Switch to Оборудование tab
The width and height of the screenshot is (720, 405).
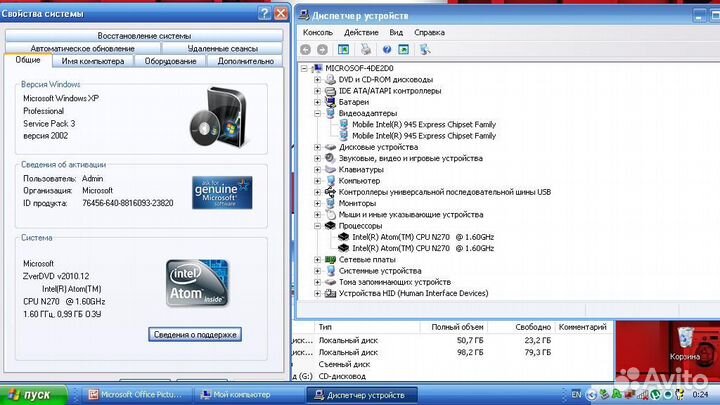click(170, 61)
